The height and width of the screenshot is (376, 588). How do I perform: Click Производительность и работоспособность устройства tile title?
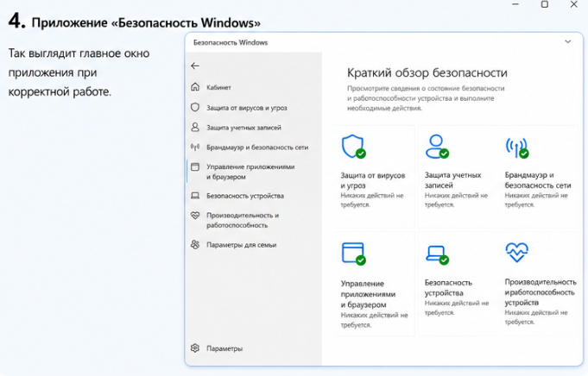(541, 292)
